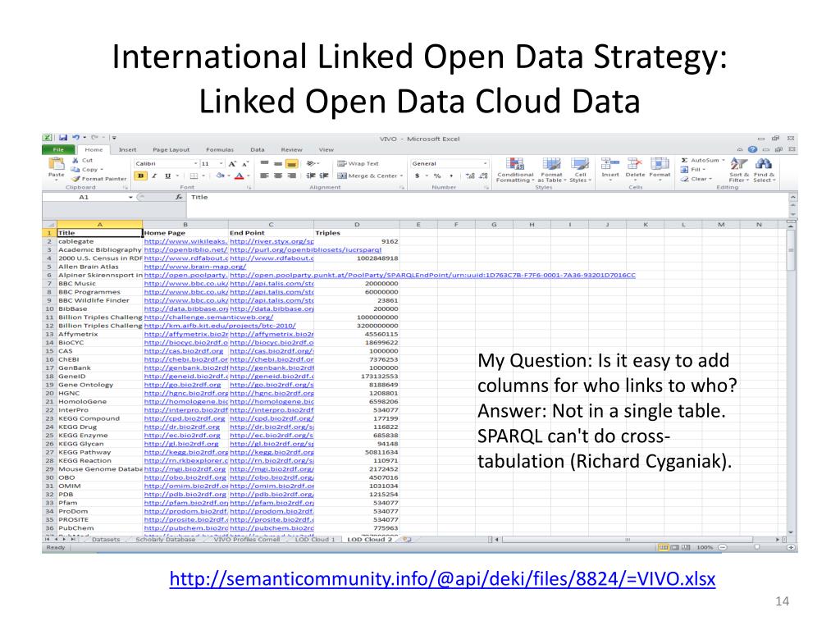This screenshot has height=630, width=840.
Task: Toggle Wrap Text option
Action: click(x=358, y=163)
